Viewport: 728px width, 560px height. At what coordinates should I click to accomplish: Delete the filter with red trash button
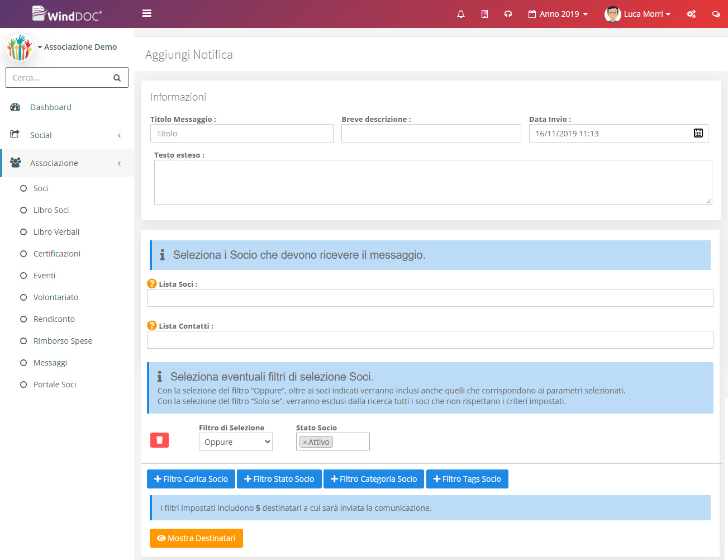159,440
